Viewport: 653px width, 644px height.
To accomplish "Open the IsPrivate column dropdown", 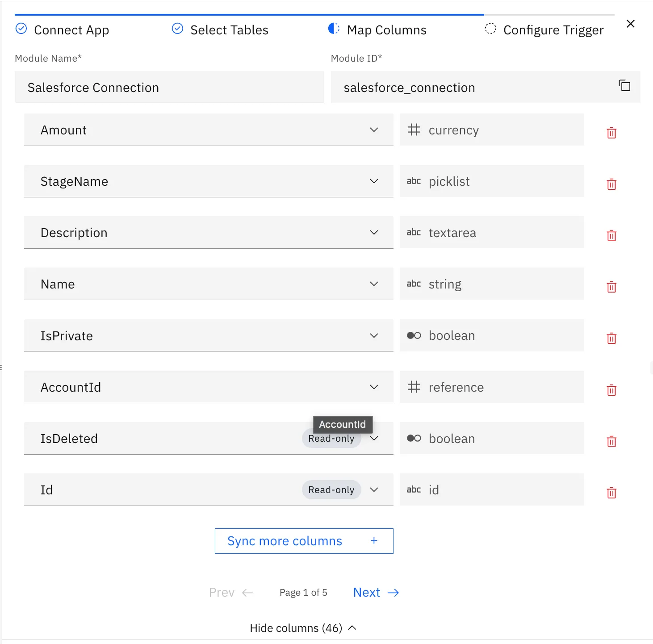I will tap(374, 335).
